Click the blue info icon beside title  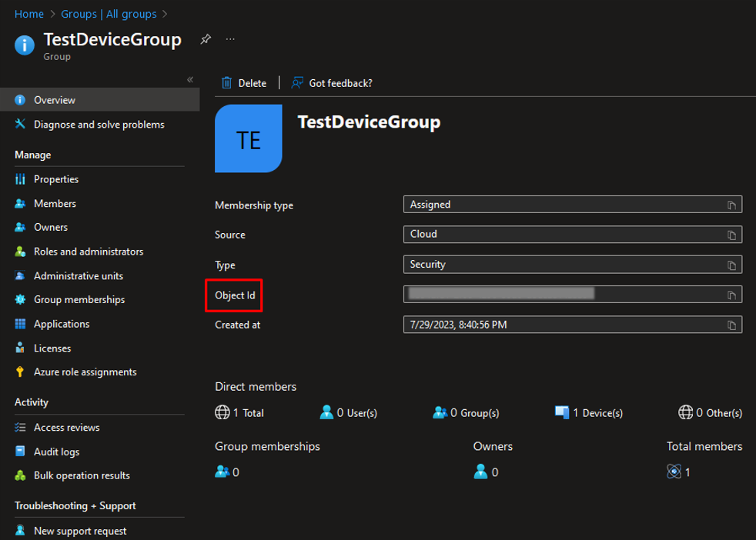[x=25, y=45]
